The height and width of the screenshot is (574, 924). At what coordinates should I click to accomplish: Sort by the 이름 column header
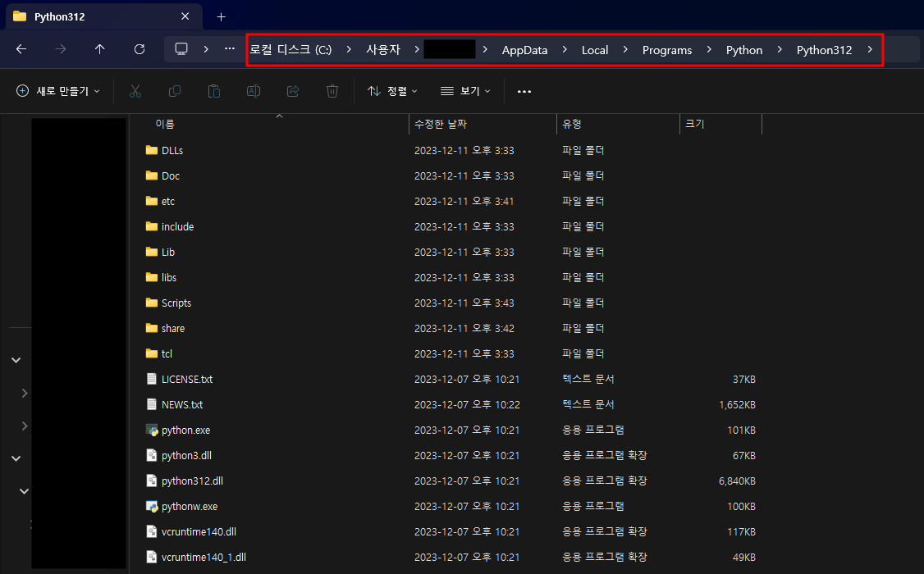[165, 124]
